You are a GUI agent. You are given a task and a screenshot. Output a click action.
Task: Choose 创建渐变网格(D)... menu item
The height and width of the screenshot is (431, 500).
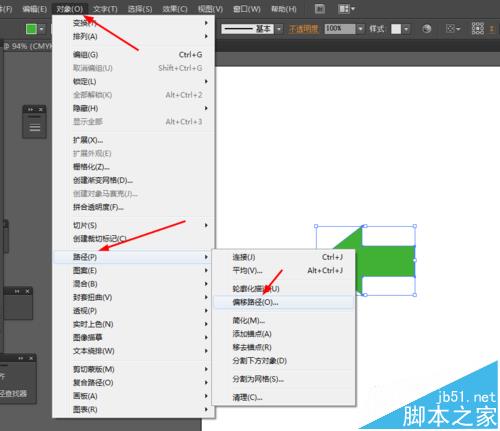tap(133, 180)
